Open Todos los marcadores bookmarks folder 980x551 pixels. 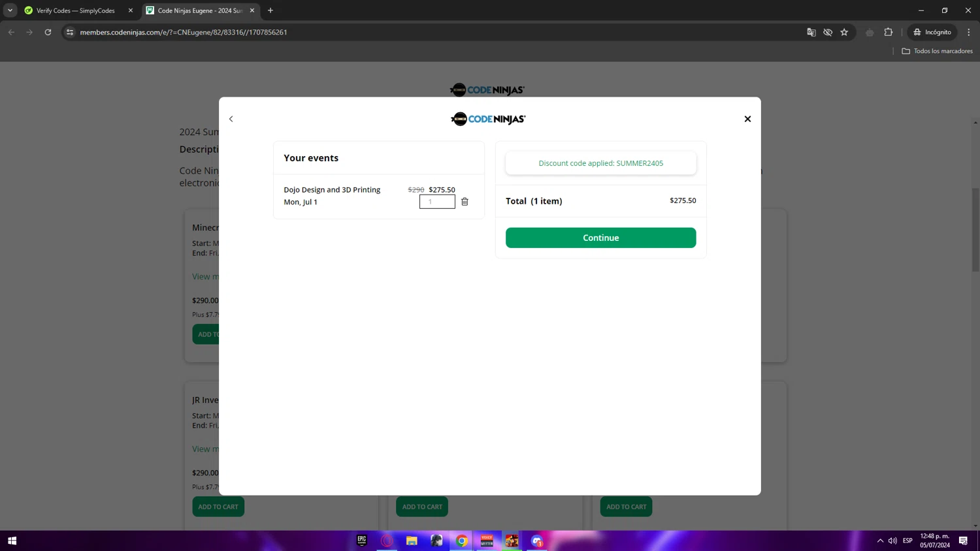click(937, 51)
